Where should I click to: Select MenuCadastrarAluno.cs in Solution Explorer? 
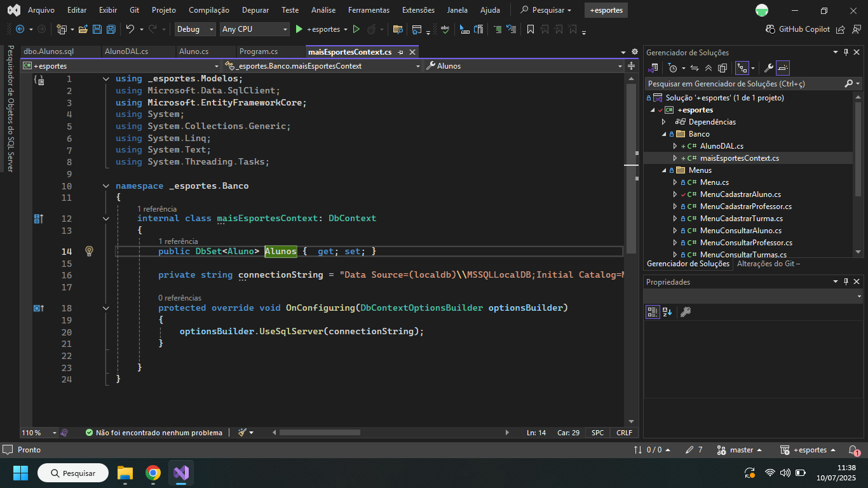[x=740, y=194]
